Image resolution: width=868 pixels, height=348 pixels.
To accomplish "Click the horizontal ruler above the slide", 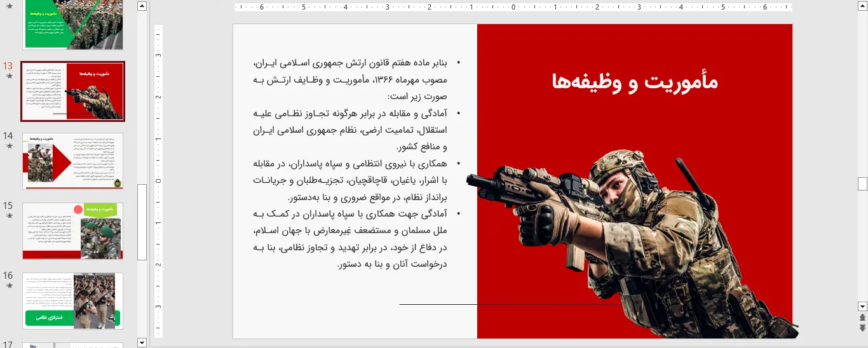I will pyautogui.click(x=513, y=8).
